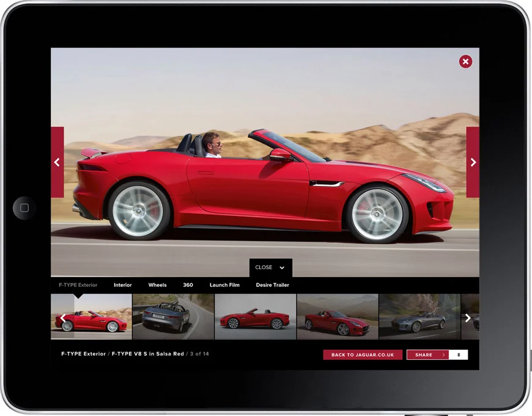Advance to the next main image

(x=473, y=162)
